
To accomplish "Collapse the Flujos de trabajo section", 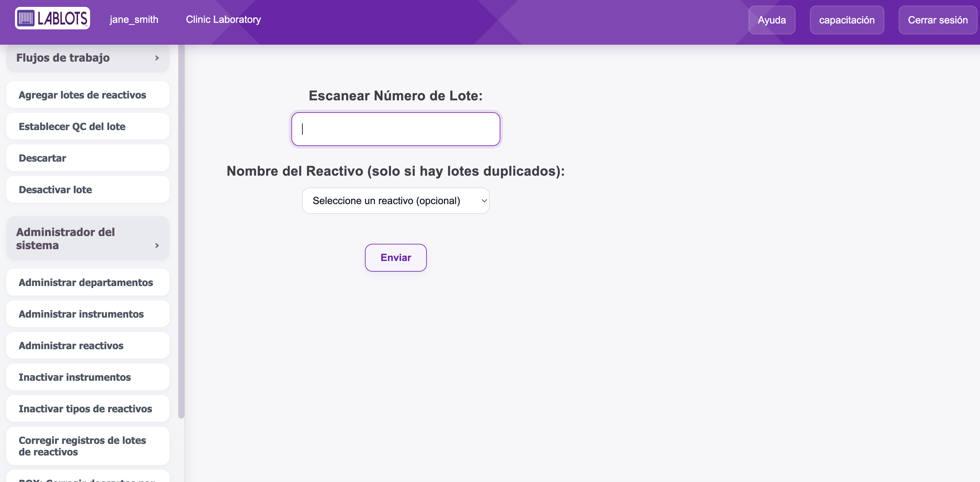I will pos(88,58).
